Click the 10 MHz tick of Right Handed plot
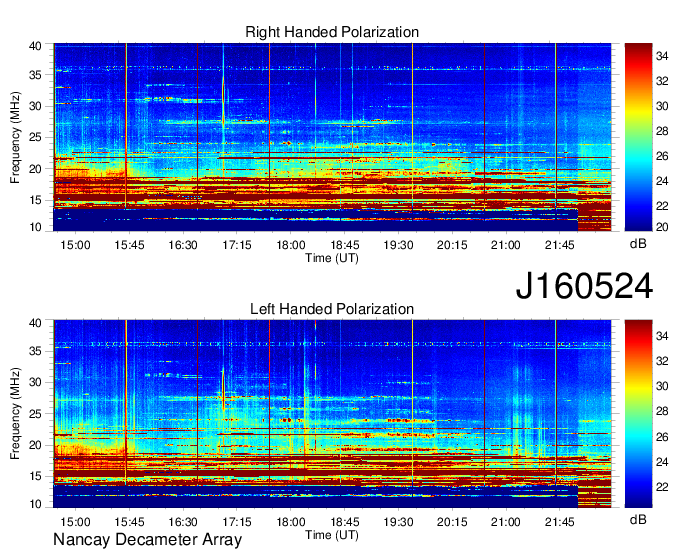The height and width of the screenshot is (552, 680). click(x=35, y=227)
